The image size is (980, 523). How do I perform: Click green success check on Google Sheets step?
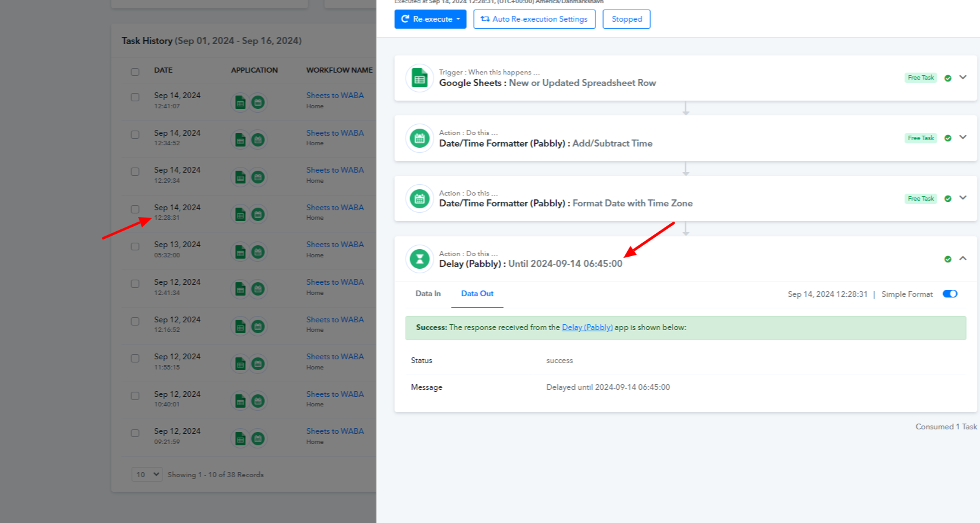[x=948, y=78]
